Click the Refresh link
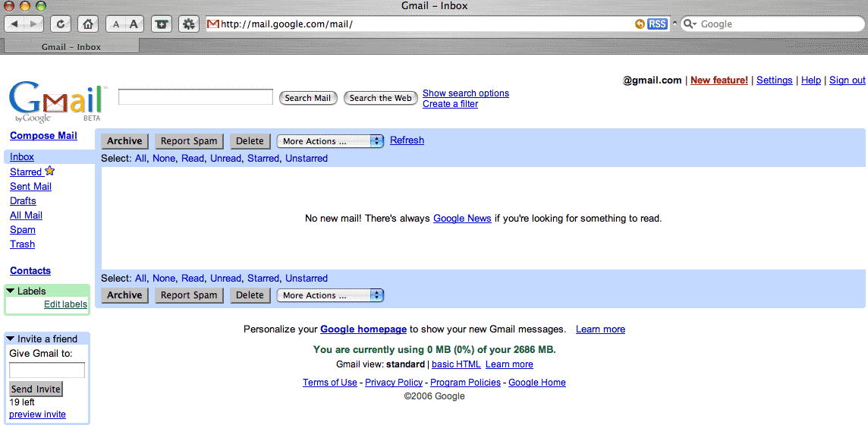Screen dimensions: 868x438 coord(407,140)
